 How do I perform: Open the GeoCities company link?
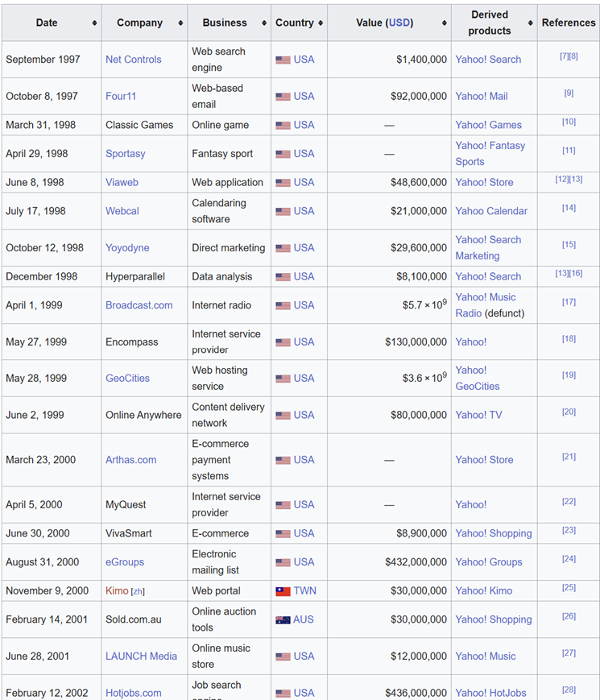point(128,378)
